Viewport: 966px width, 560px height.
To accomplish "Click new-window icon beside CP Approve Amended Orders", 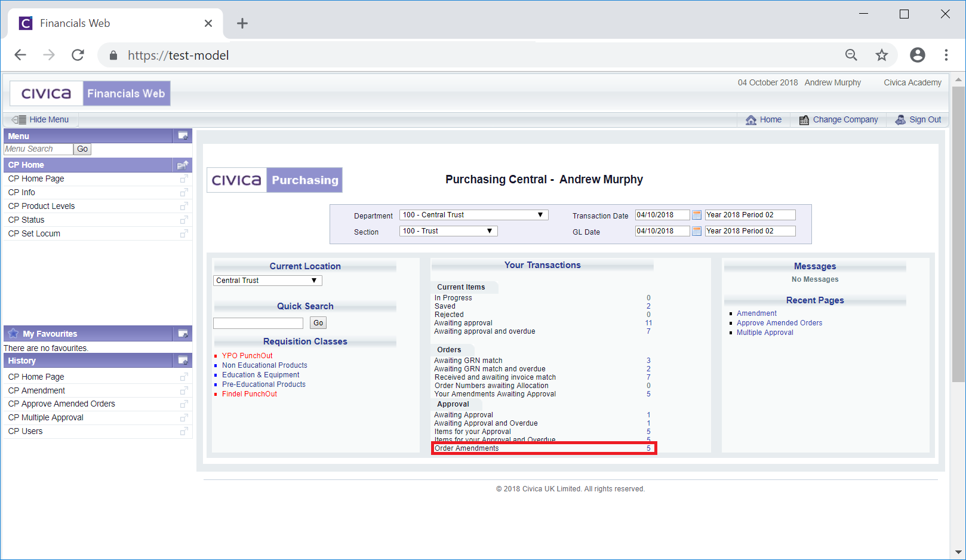I will click(x=184, y=404).
